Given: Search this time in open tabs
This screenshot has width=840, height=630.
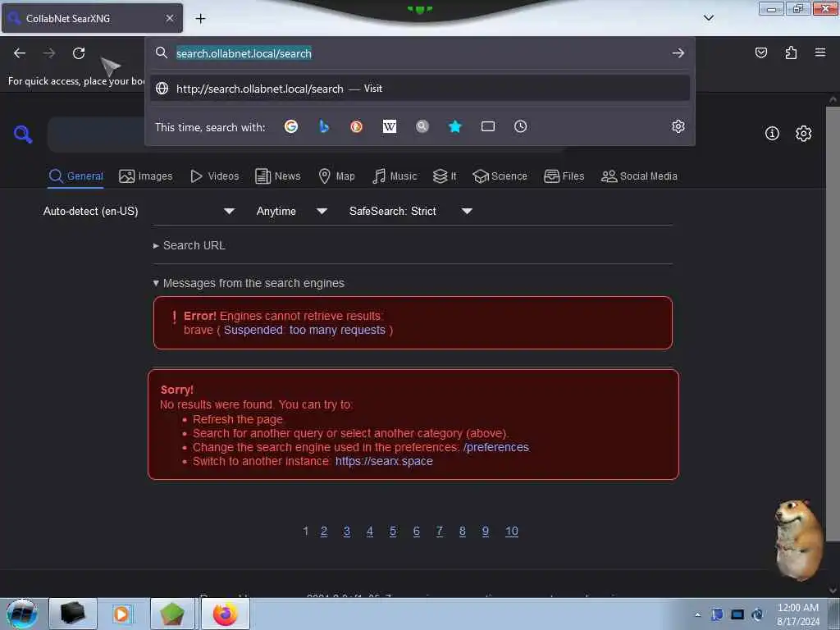Looking at the screenshot, I should 488,126.
